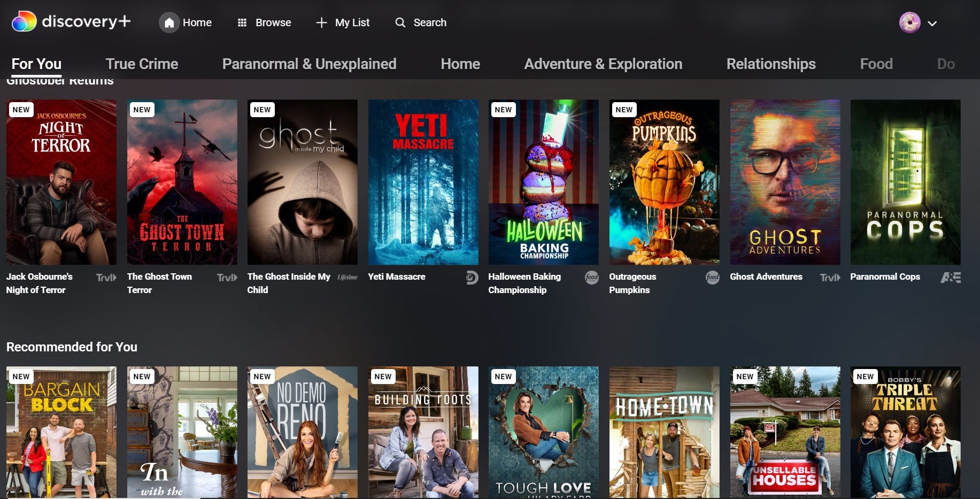Open The Ghost Town Terror poster
Image resolution: width=980 pixels, height=499 pixels.
click(182, 182)
